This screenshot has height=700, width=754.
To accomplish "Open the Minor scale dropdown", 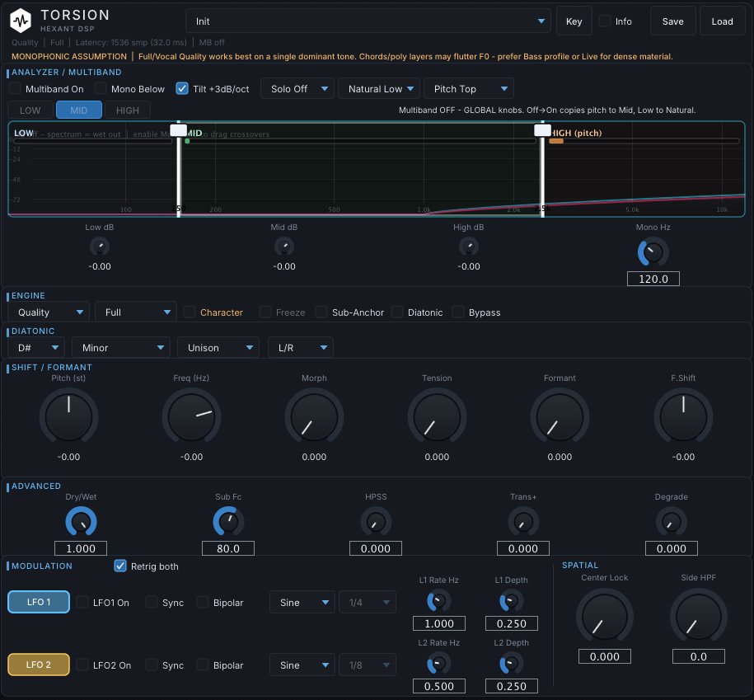I will 120,347.
